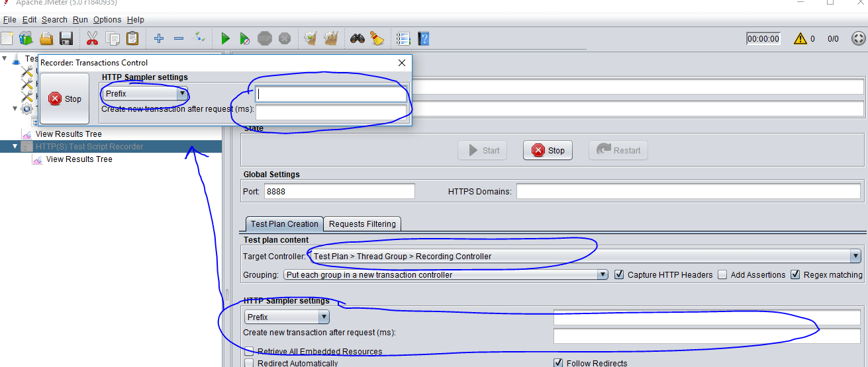Click the Help question mark icon
868x367 pixels.
pos(424,38)
